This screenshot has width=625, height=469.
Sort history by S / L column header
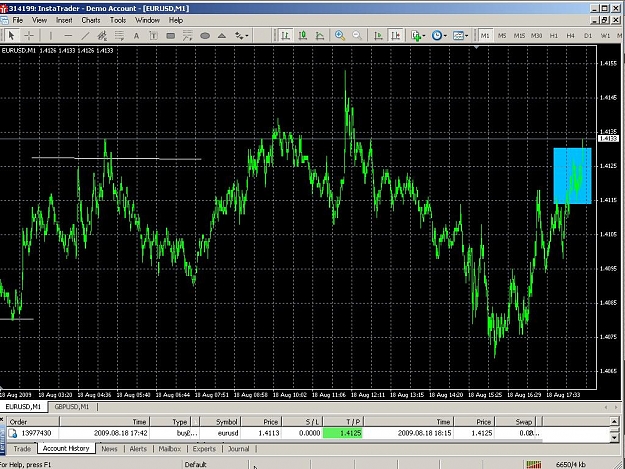[x=303, y=422]
